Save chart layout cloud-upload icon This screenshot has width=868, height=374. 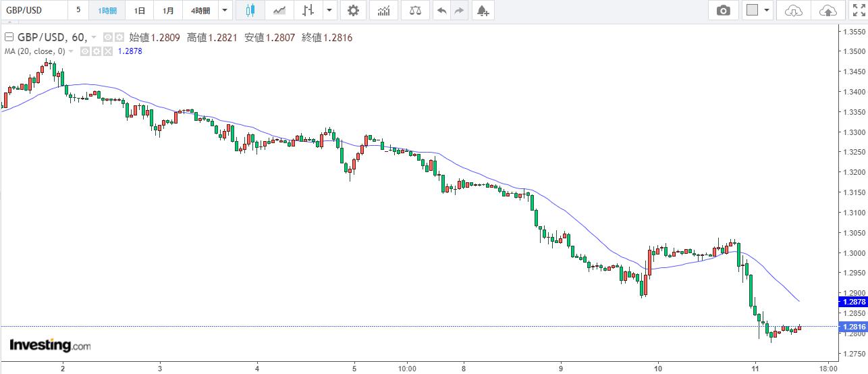pos(827,11)
